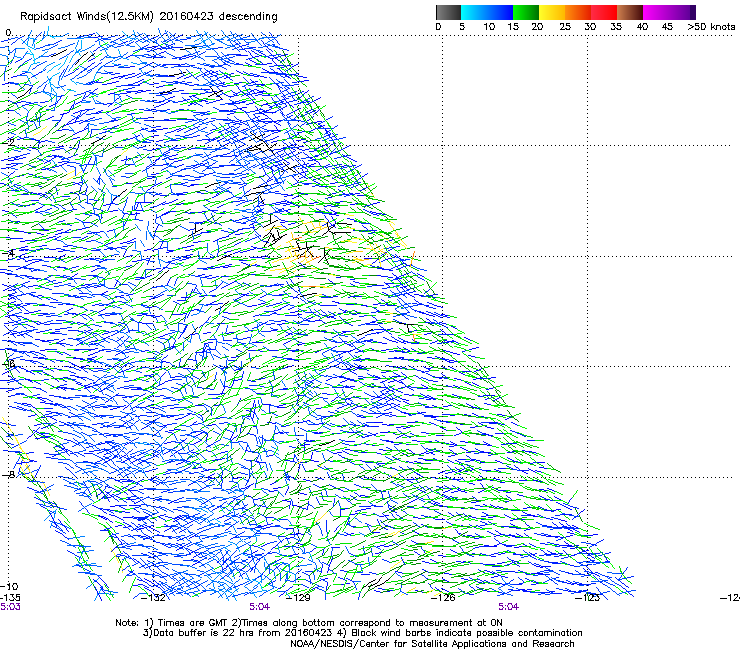Click the cyan 5-10 knots legend swatch
Image resolution: width=740 pixels, height=650 pixels.
(473, 12)
